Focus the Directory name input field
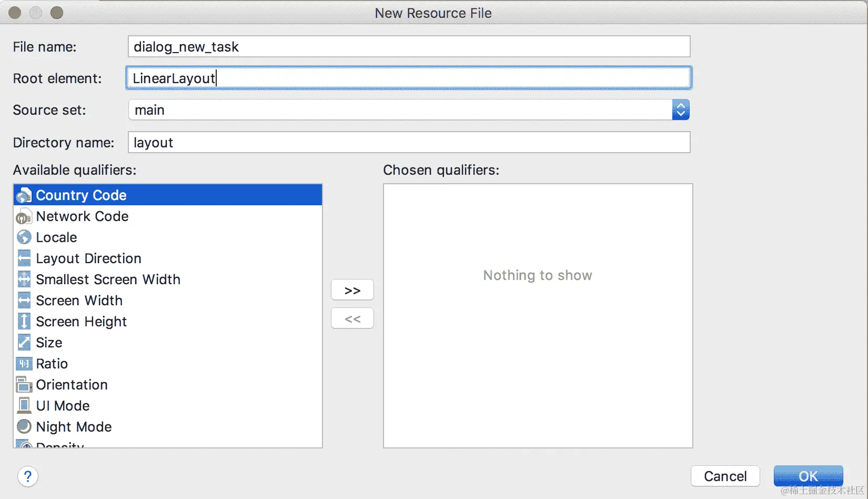 pyautogui.click(x=409, y=143)
